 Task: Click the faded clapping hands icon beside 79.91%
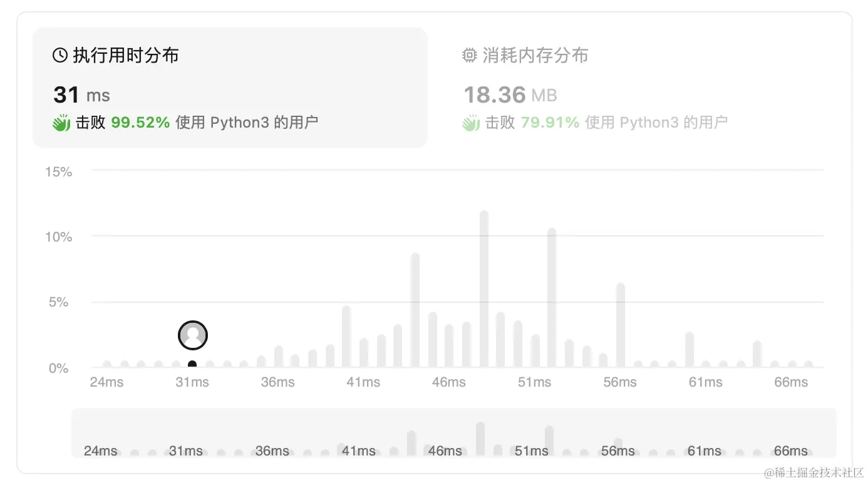(471, 123)
